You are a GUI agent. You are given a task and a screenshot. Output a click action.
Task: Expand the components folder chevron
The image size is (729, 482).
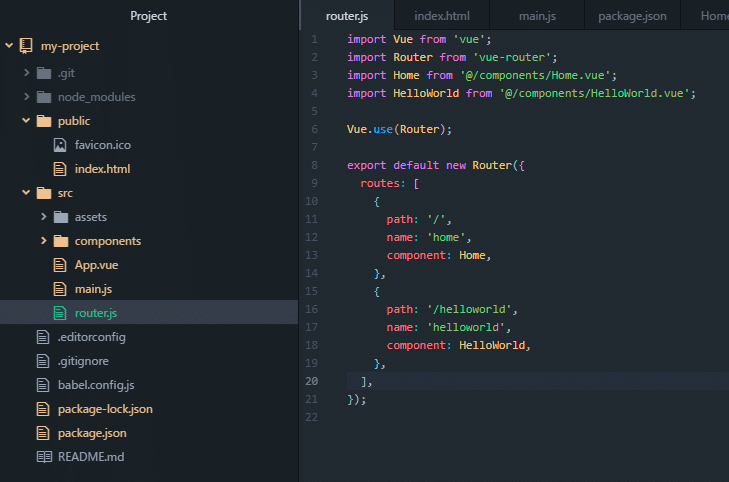click(x=44, y=240)
